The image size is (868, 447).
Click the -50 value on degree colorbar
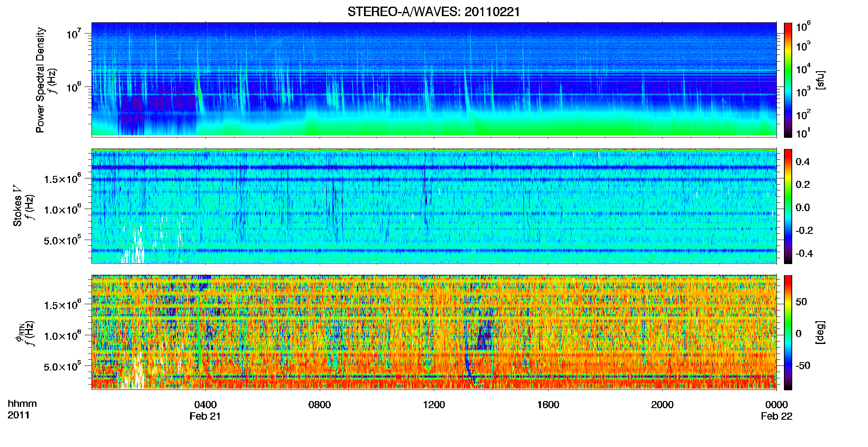click(x=803, y=366)
